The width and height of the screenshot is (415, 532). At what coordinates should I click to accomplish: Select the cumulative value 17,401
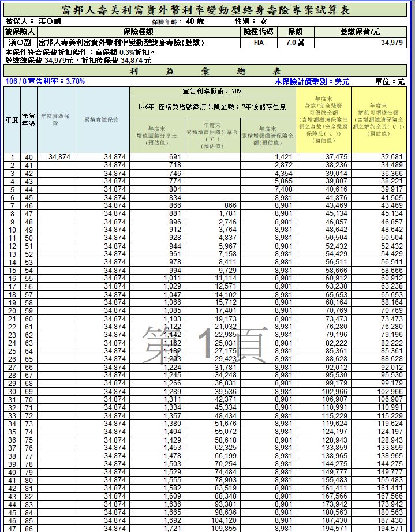click(226, 311)
